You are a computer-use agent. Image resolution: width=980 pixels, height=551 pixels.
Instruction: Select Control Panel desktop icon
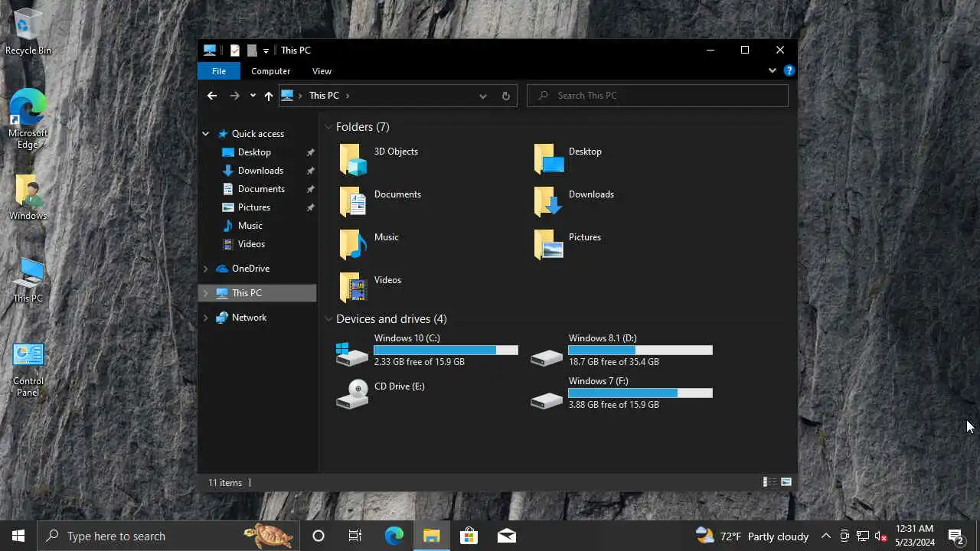28,370
